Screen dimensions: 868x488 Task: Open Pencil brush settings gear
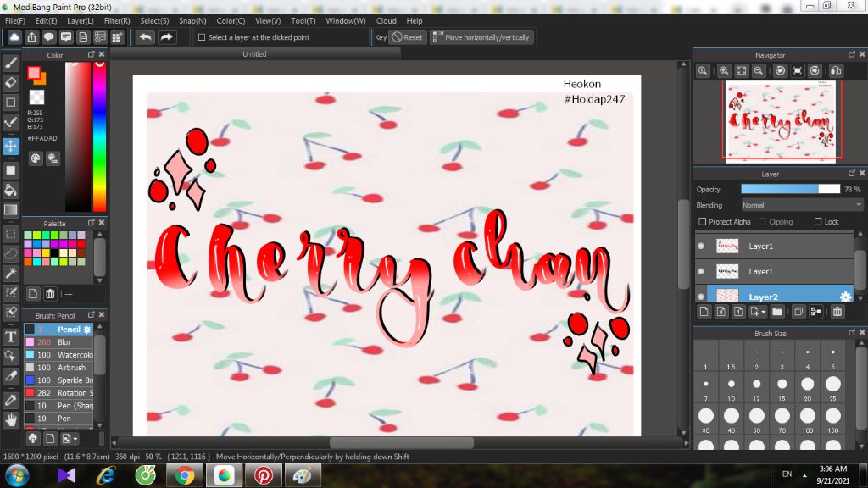[x=87, y=330]
